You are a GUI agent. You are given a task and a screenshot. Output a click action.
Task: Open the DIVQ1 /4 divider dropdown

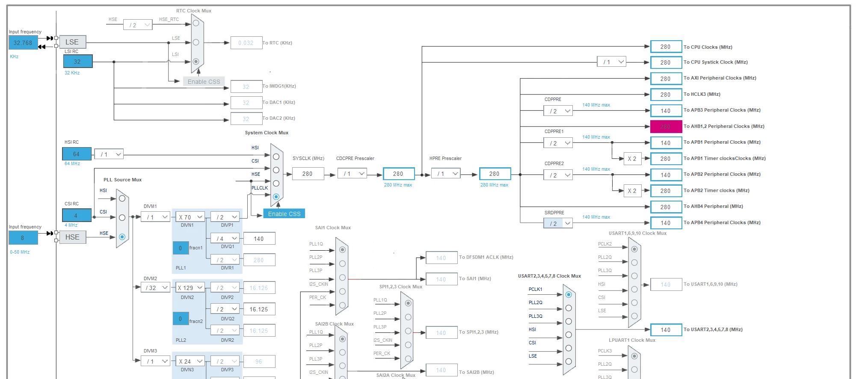[225, 238]
